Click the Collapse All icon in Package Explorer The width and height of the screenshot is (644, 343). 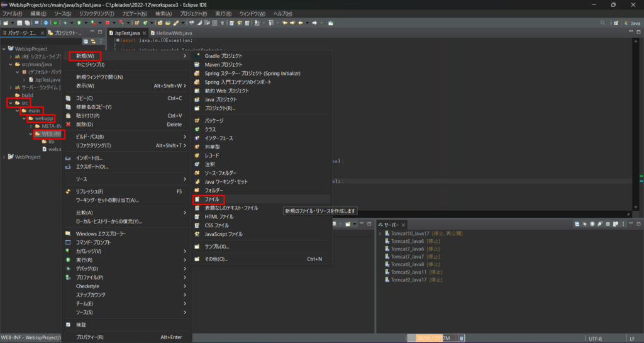[x=86, y=42]
